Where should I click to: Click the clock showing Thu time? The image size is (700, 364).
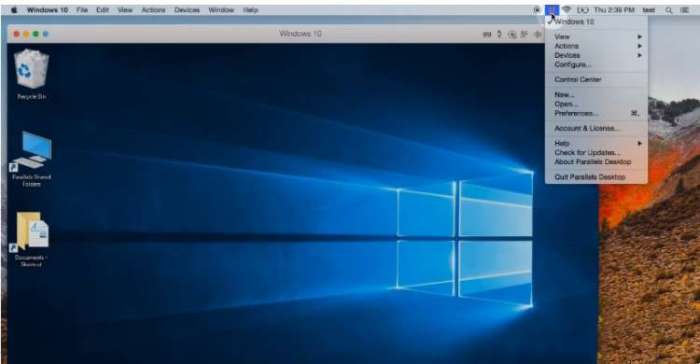614,10
